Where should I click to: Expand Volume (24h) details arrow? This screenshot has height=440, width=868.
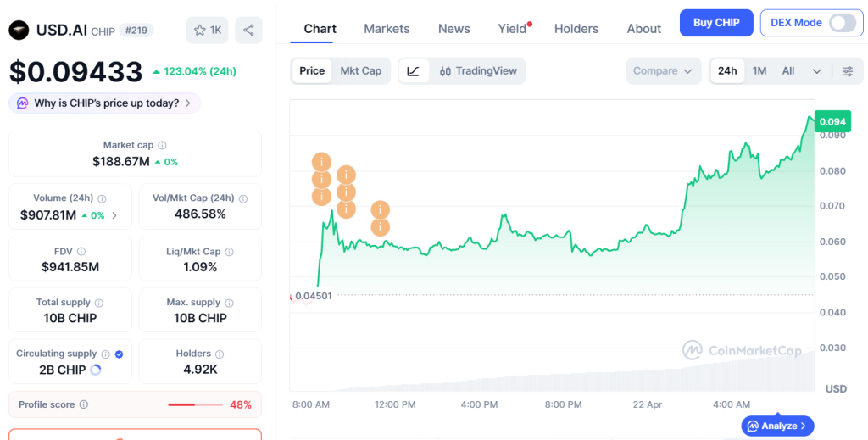(x=114, y=215)
